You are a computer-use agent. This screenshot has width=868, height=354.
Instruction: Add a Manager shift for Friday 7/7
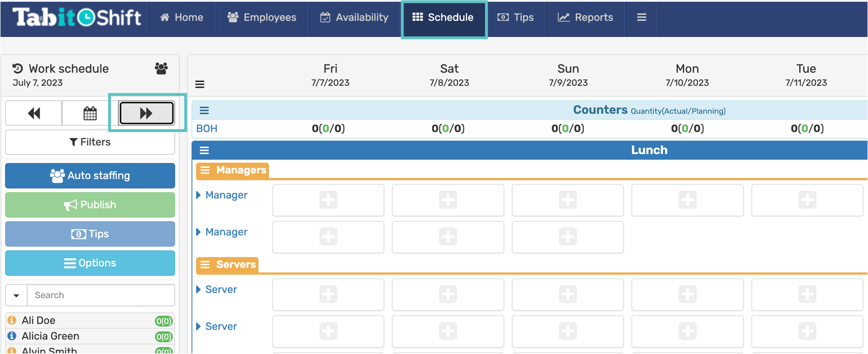pos(328,200)
